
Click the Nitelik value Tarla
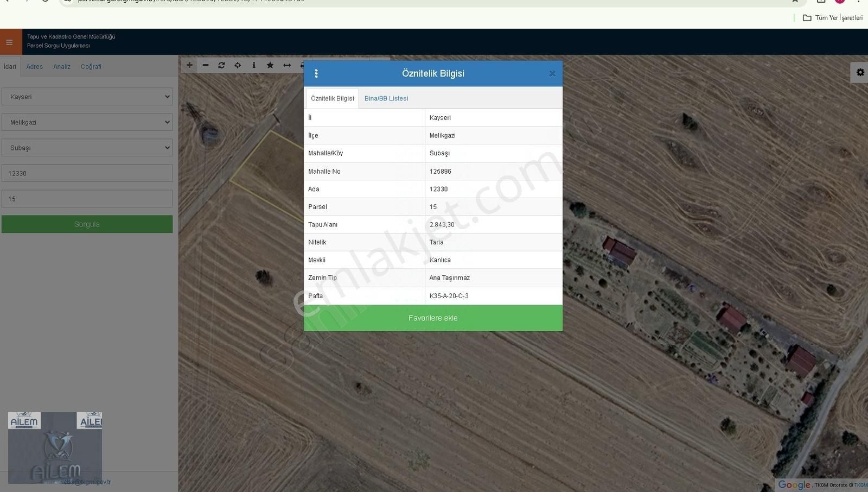(x=436, y=243)
